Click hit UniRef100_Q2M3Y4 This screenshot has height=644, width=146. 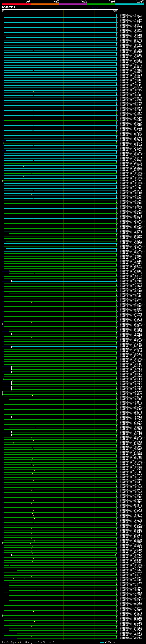tap(131, 27)
